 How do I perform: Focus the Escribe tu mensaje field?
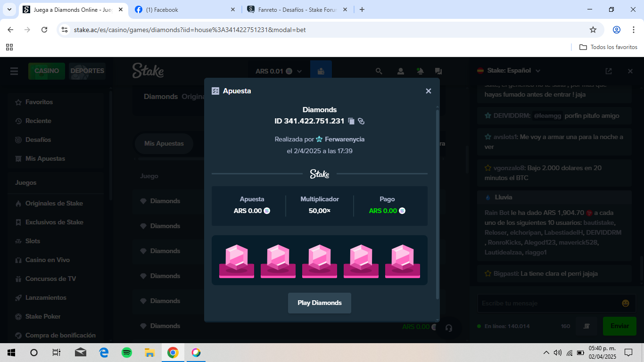click(548, 303)
